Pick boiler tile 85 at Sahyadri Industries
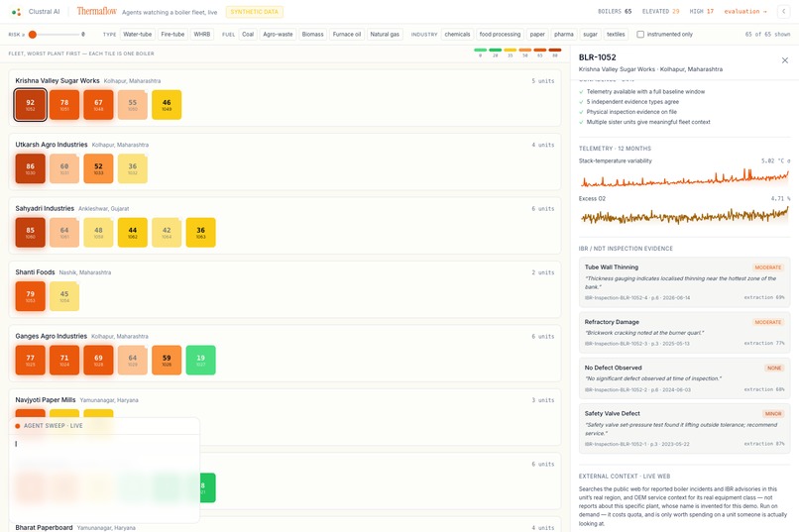The image size is (799, 532). pyautogui.click(x=31, y=233)
